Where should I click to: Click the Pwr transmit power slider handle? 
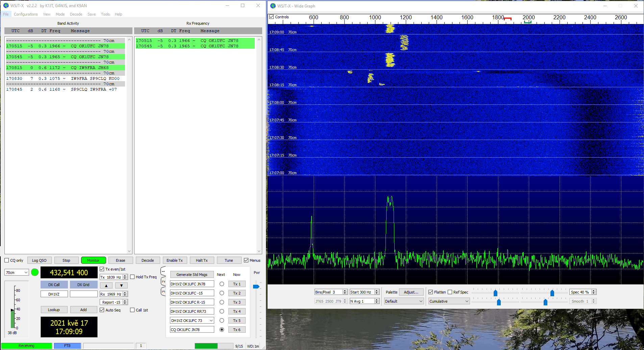tap(256, 287)
